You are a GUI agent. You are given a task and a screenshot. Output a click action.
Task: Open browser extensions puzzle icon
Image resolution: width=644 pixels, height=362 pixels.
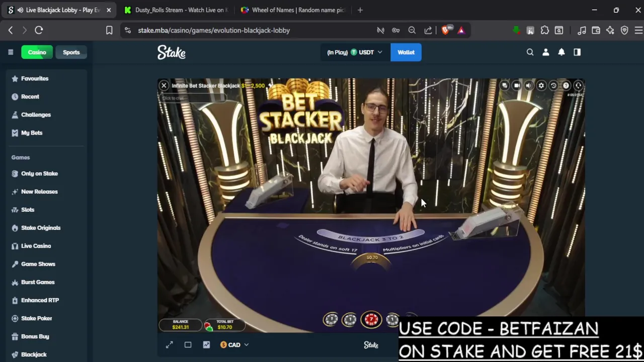click(545, 30)
